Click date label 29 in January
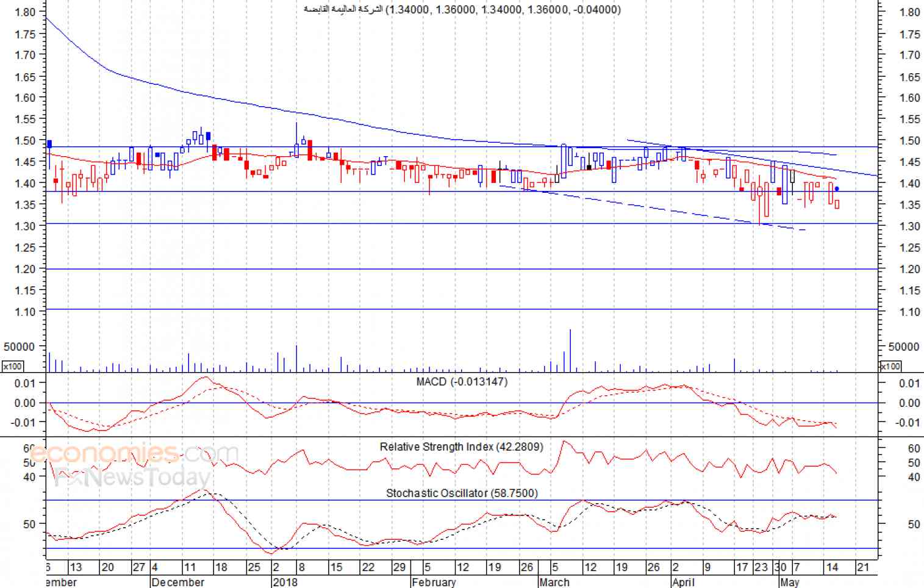This screenshot has height=588, width=924. pyautogui.click(x=399, y=567)
